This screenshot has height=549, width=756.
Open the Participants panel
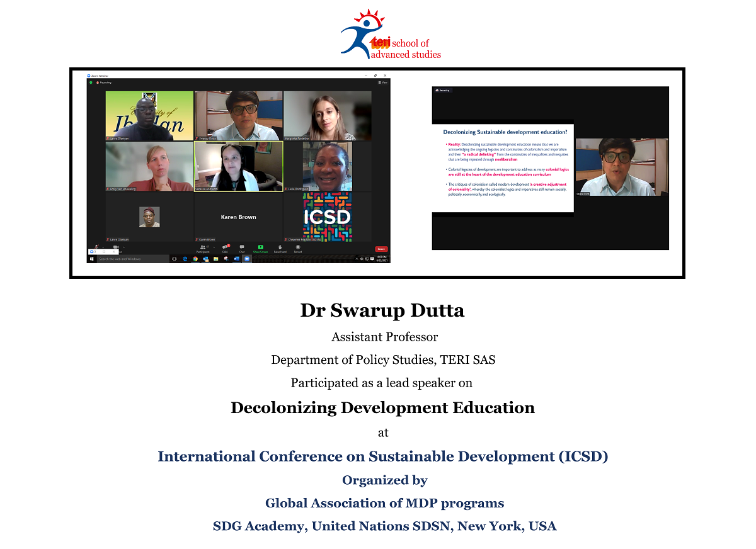[x=203, y=249]
